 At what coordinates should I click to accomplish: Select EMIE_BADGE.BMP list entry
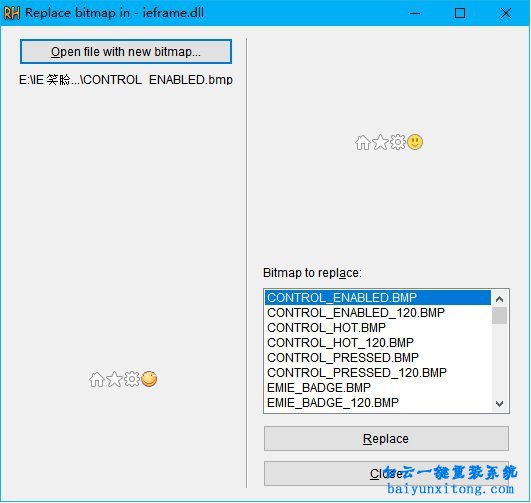(x=378, y=387)
